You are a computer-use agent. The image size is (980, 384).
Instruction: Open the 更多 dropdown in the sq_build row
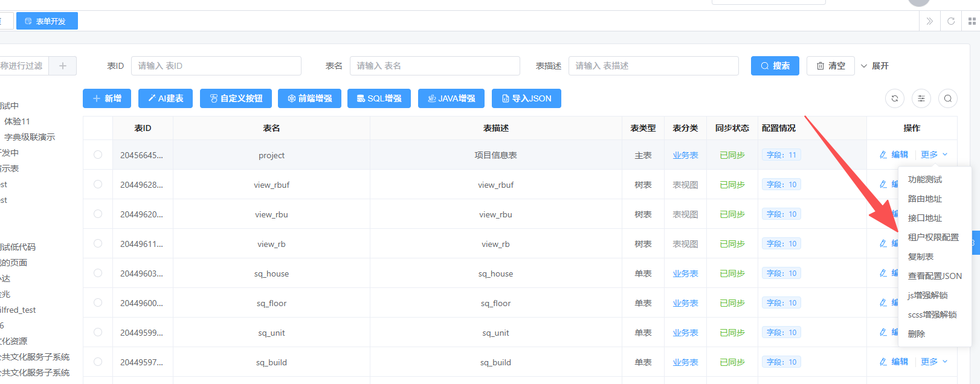click(933, 362)
